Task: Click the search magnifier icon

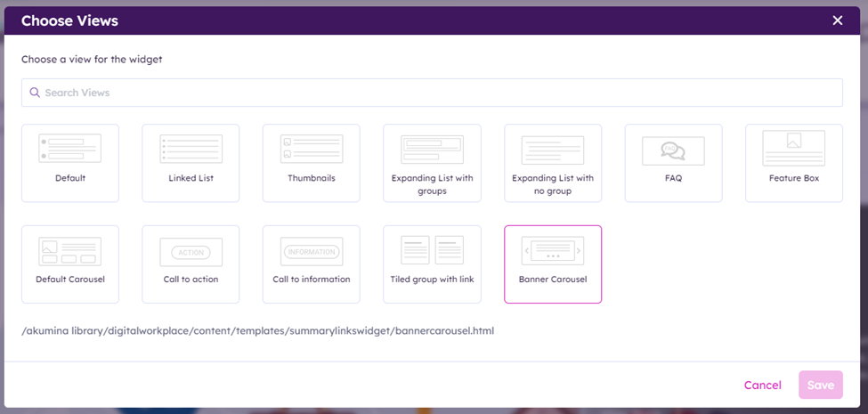Action: 35,93
